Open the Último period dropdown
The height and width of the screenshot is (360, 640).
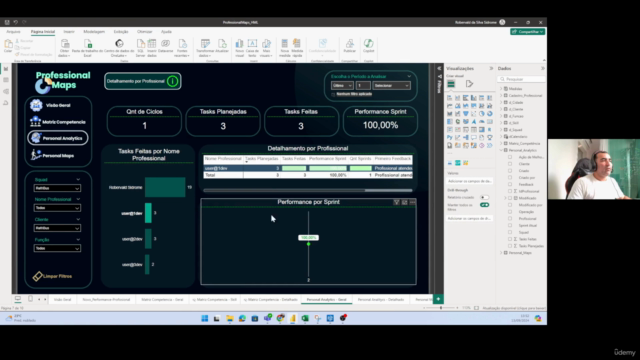[x=342, y=86]
